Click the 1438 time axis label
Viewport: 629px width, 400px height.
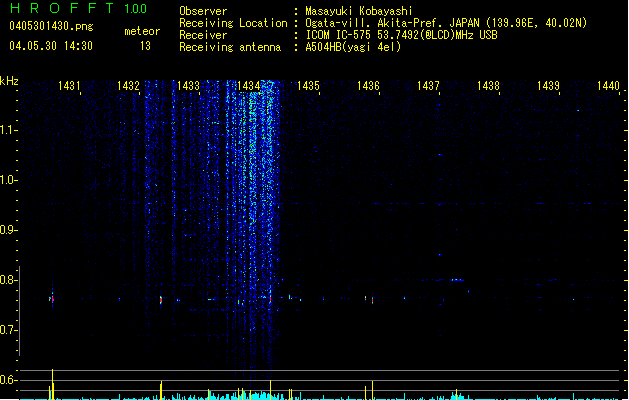tap(488, 86)
